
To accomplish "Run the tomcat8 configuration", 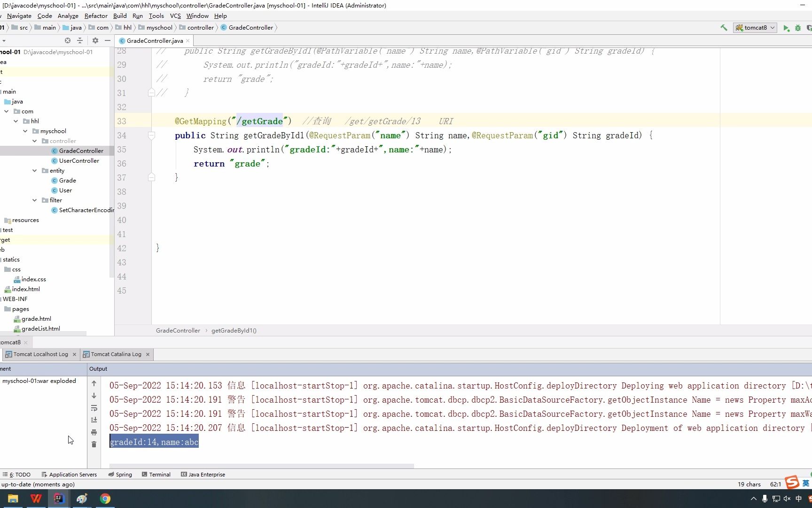I will click(x=786, y=28).
